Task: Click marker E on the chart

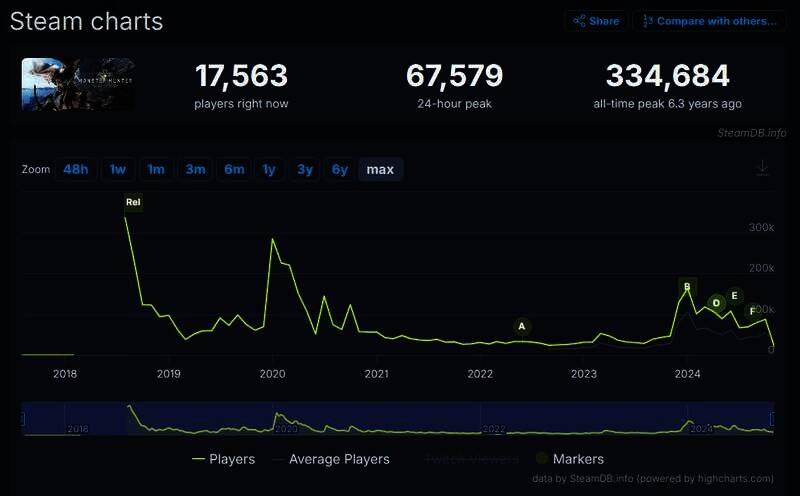Action: (x=735, y=296)
